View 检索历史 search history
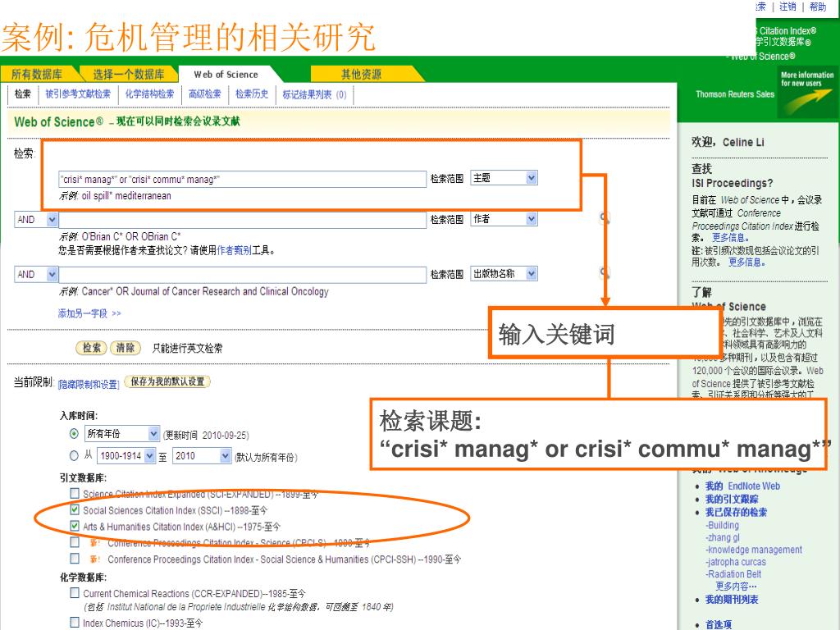 click(252, 94)
